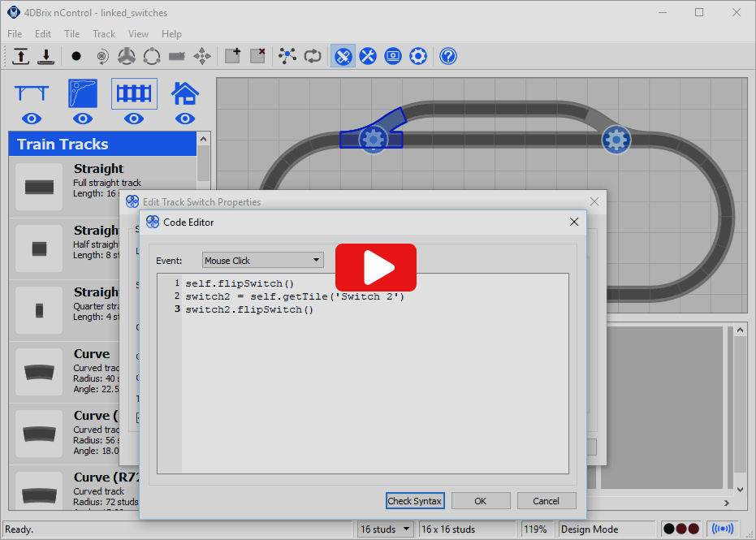Click the 119% zoom status field
The width and height of the screenshot is (756, 540).
535,529
